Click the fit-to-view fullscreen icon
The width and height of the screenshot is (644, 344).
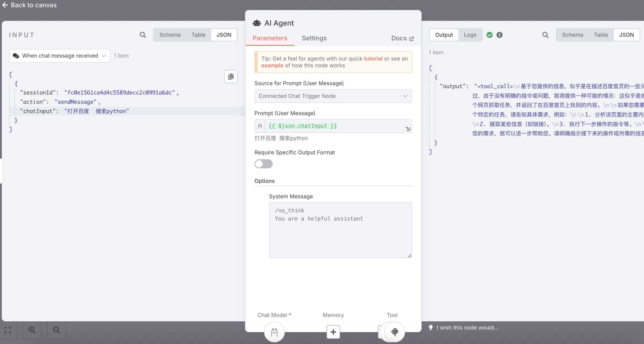pos(8,330)
